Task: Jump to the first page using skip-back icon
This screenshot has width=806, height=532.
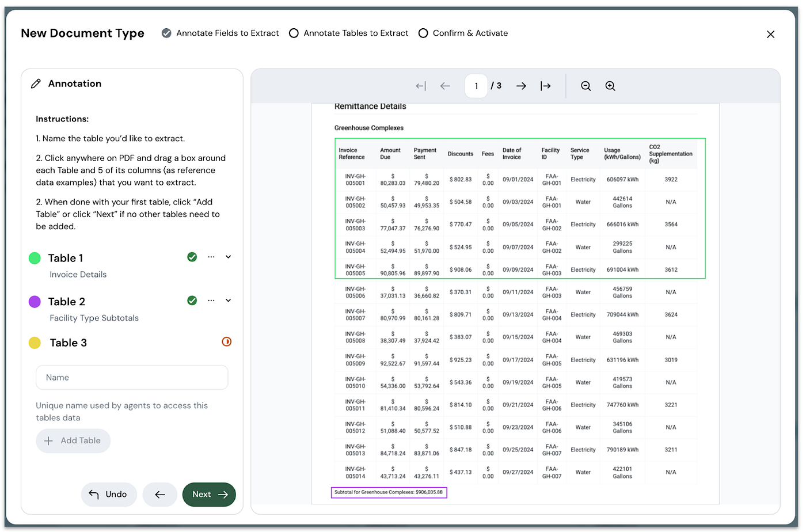Action: pos(420,86)
